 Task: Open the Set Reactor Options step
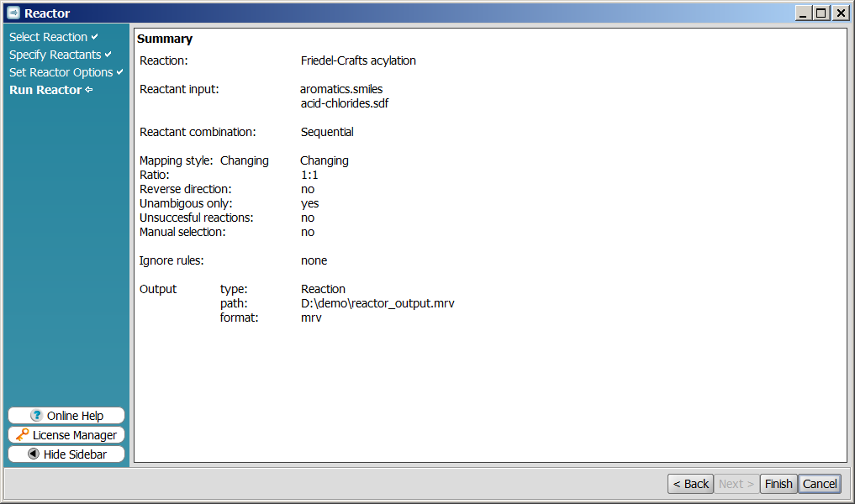[61, 72]
